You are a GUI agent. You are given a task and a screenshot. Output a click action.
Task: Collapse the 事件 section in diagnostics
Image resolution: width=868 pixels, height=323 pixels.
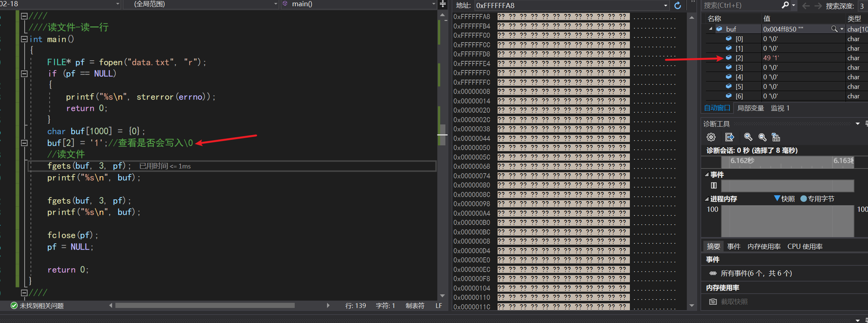[x=706, y=174]
